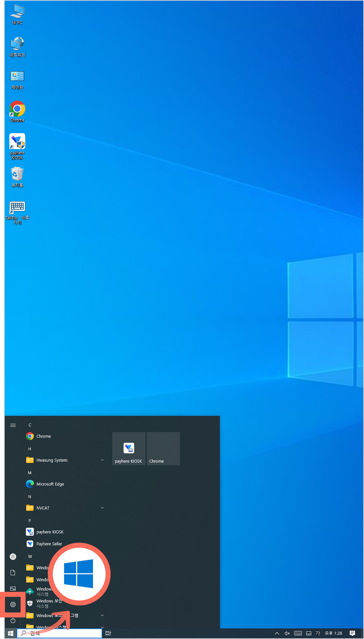Select the 네트워크 desktop icon
This screenshot has height=639, width=364.
pos(17,47)
